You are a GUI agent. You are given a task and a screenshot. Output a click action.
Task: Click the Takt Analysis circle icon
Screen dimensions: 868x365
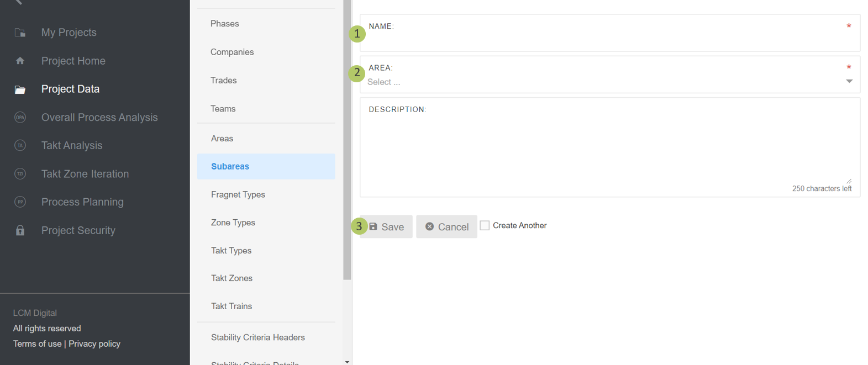click(20, 146)
